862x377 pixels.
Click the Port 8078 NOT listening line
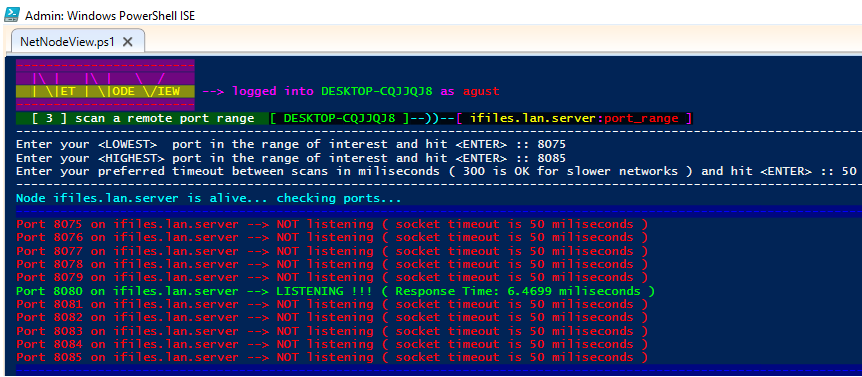click(332, 264)
